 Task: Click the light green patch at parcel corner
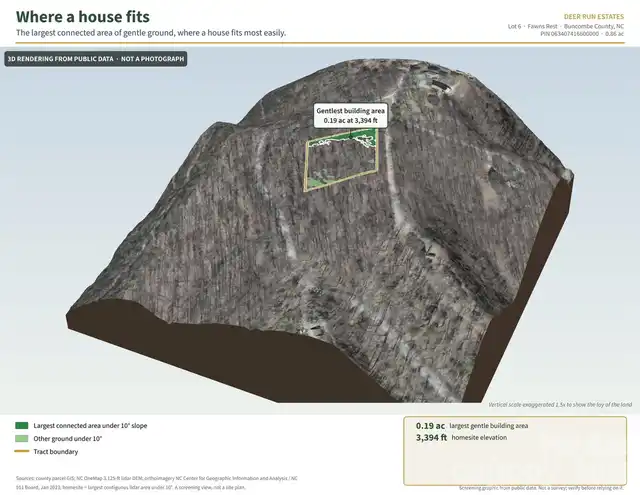314,184
